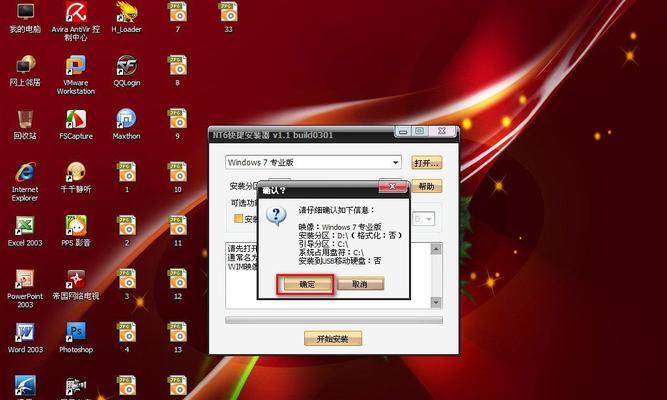The height and width of the screenshot is (400, 667).
Task: Launch Internet Explorer from the desktop
Action: pyautogui.click(x=25, y=182)
